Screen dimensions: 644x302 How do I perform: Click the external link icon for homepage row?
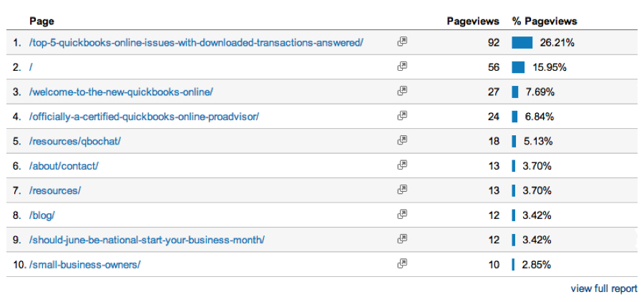click(402, 66)
